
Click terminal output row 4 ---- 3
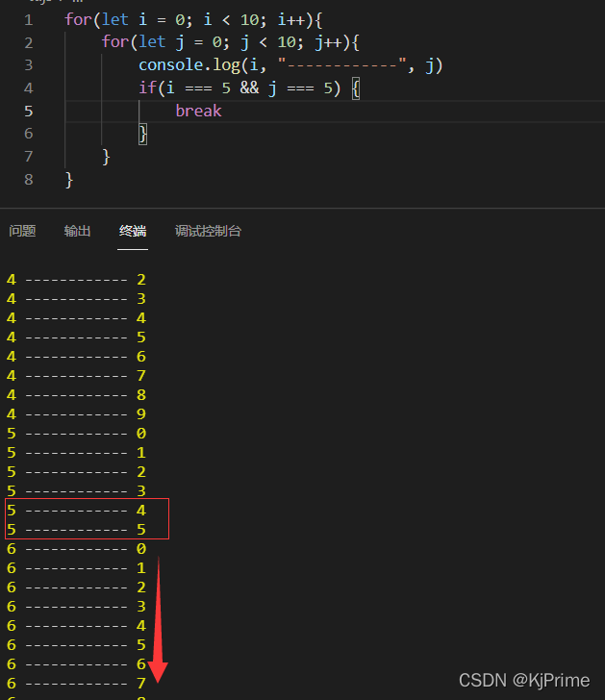pyautogui.click(x=76, y=299)
